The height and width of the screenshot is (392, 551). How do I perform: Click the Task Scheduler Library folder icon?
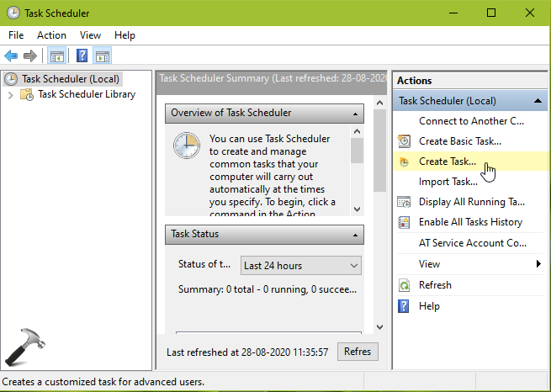(27, 94)
